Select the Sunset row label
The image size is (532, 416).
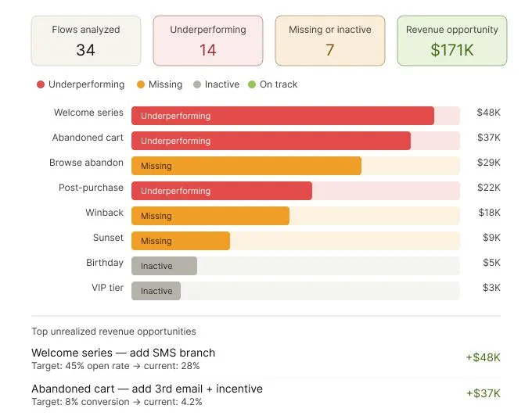(108, 238)
